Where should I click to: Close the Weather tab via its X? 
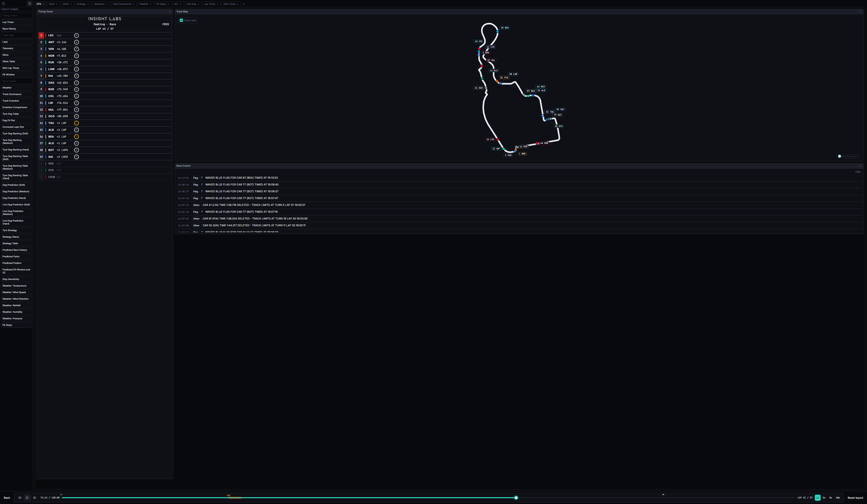tap(150, 4)
